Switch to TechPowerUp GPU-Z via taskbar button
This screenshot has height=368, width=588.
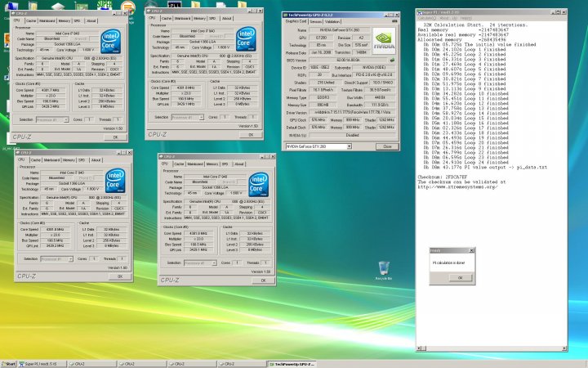(x=292, y=364)
